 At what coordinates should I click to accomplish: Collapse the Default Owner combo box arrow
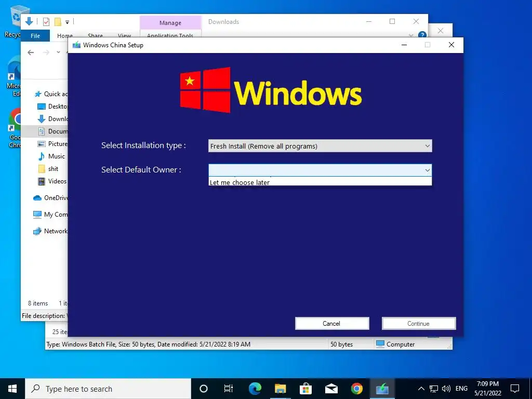(427, 170)
